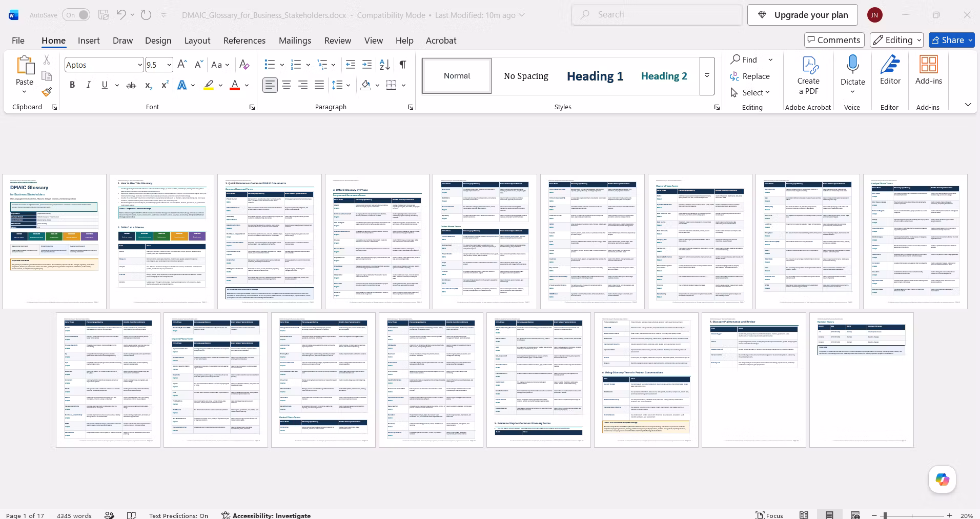Image resolution: width=980 pixels, height=519 pixels.
Task: Click Create a PDF icon
Action: pos(808,76)
